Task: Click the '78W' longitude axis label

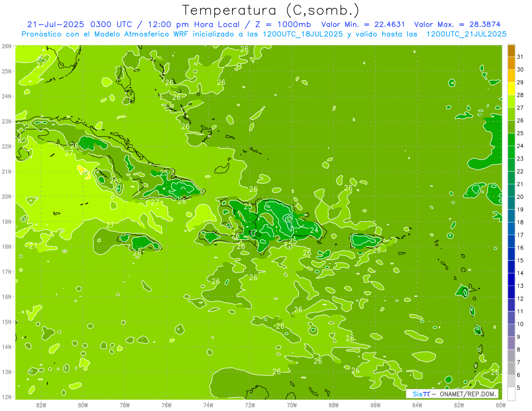Action: [x=125, y=405]
